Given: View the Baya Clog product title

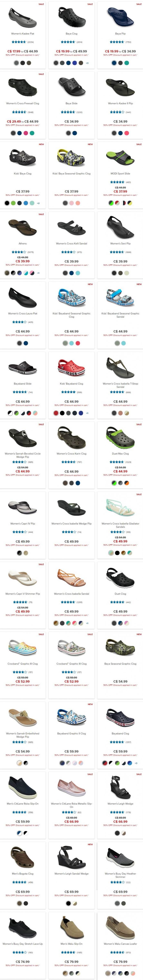Looking at the screenshot, I should [x=71, y=34].
